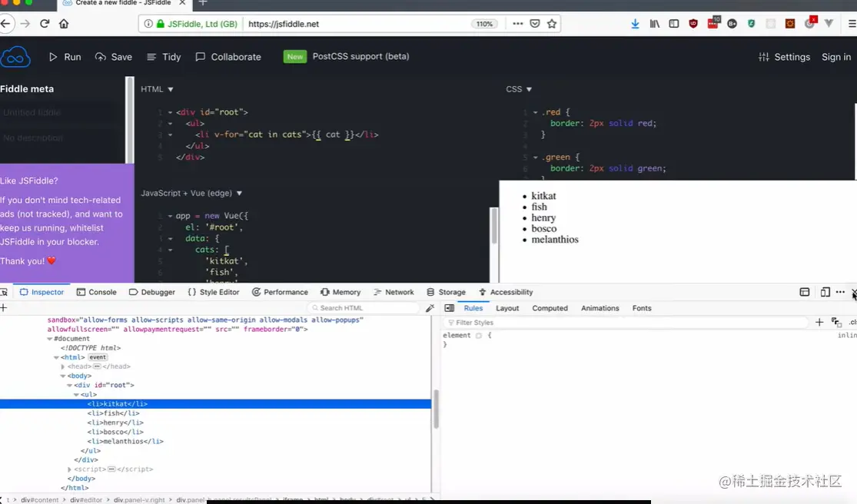
Task: Open the CSS panel dropdown
Action: 520,89
